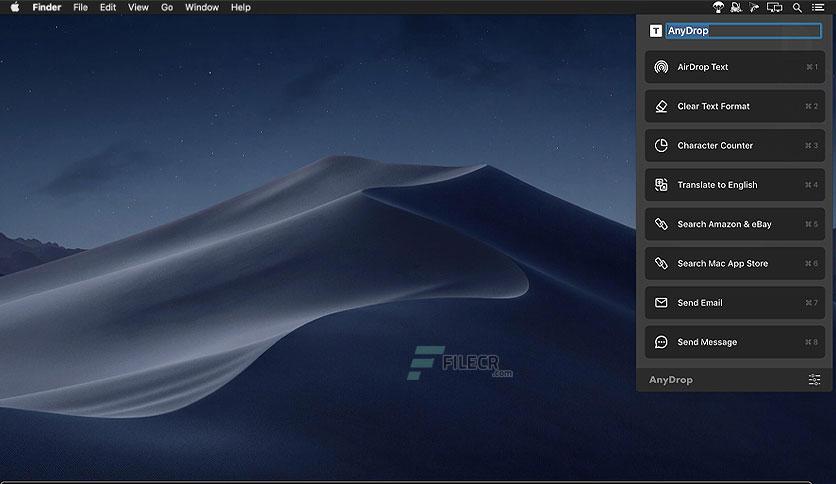
Task: Click the Character Counter pie icon
Action: 661,146
